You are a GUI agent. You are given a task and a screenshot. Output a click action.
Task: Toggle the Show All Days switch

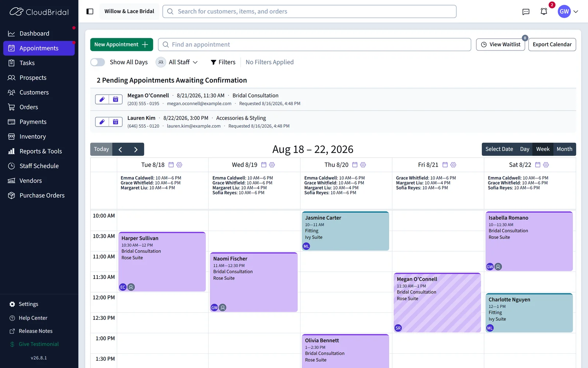[98, 62]
